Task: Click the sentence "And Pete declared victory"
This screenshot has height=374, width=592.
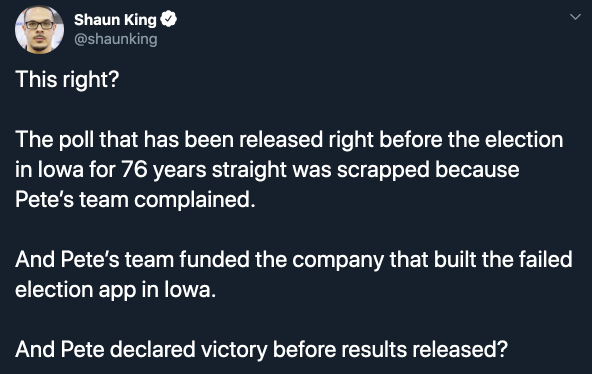Action: click(261, 349)
